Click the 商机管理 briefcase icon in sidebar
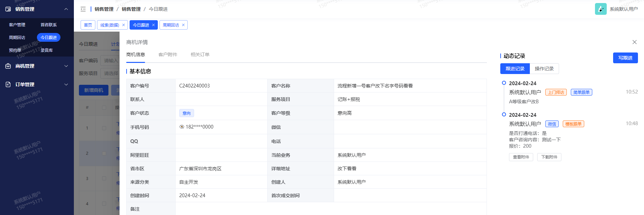This screenshot has width=644, height=215. (8, 66)
